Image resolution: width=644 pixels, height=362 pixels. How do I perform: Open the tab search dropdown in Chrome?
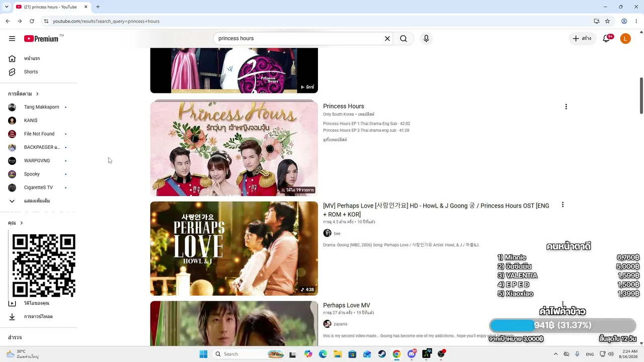(x=7, y=7)
